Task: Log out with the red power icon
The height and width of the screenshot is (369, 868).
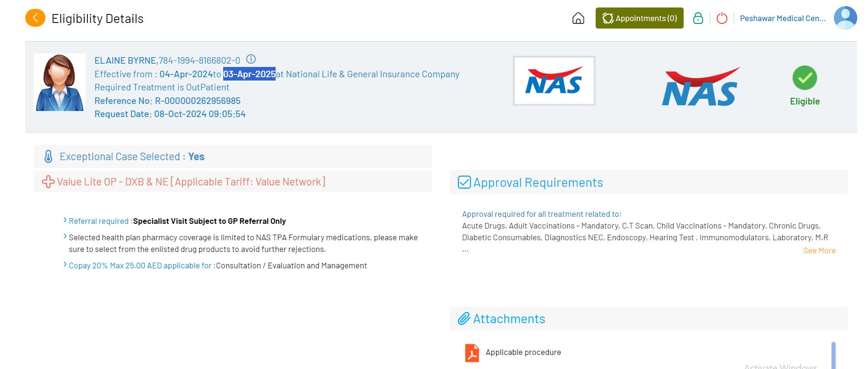Action: pos(722,18)
